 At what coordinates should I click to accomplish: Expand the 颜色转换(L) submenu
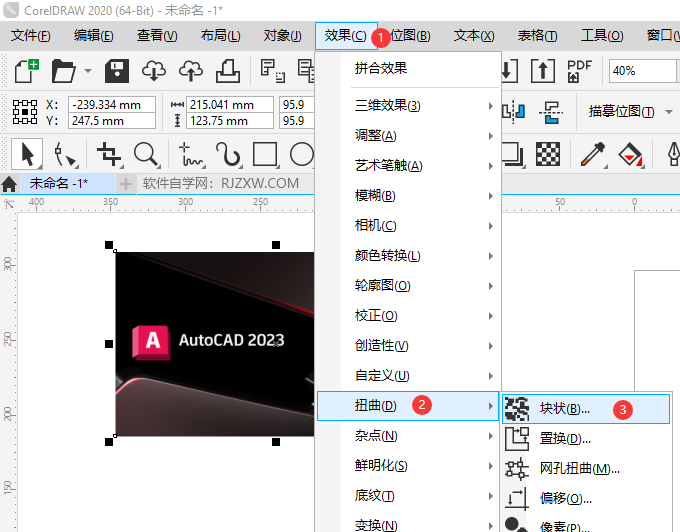click(408, 255)
